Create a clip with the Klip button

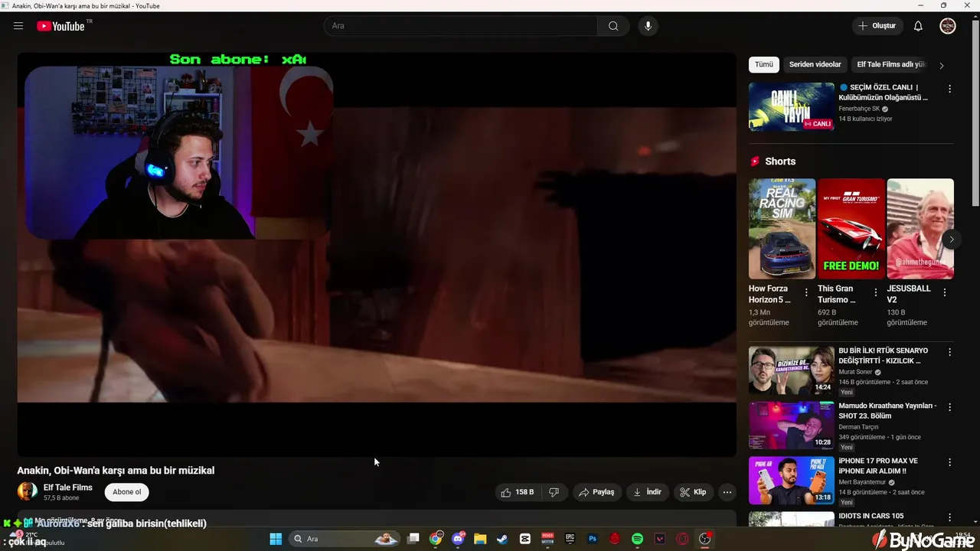(693, 492)
